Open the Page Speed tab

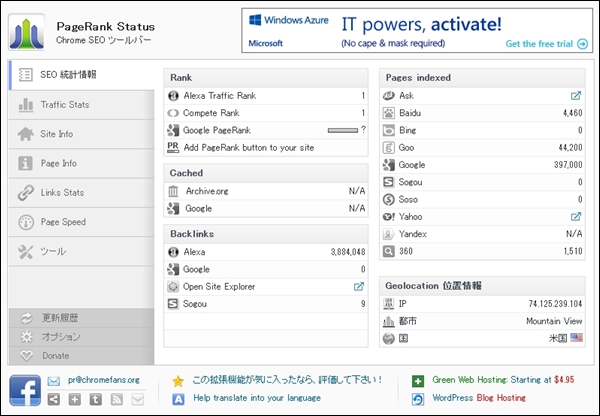pos(82,222)
